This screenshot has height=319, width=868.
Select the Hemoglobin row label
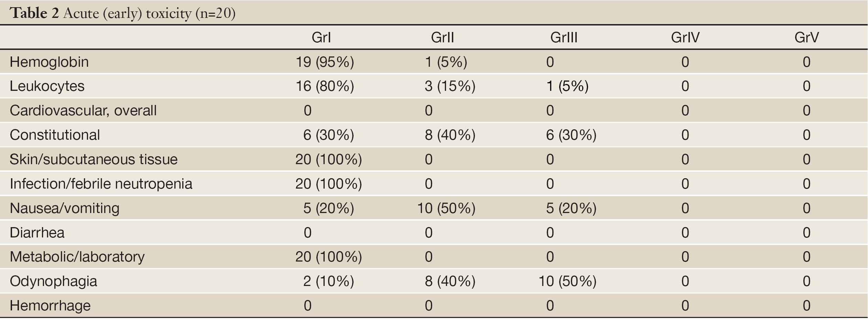point(49,62)
